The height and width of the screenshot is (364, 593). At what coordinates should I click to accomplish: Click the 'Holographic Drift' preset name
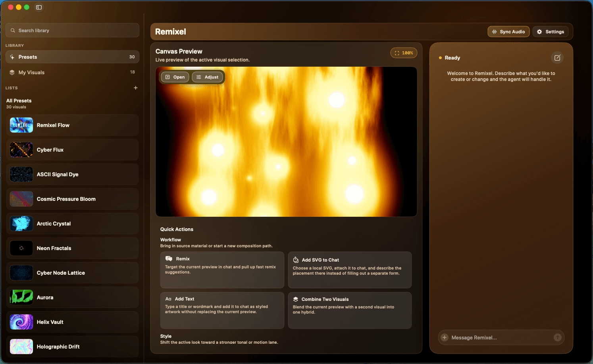58,347
